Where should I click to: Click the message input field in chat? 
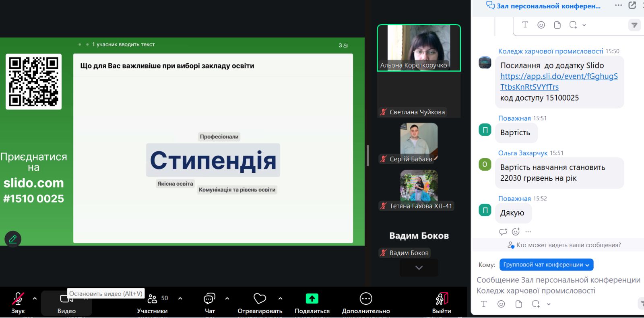click(558, 285)
